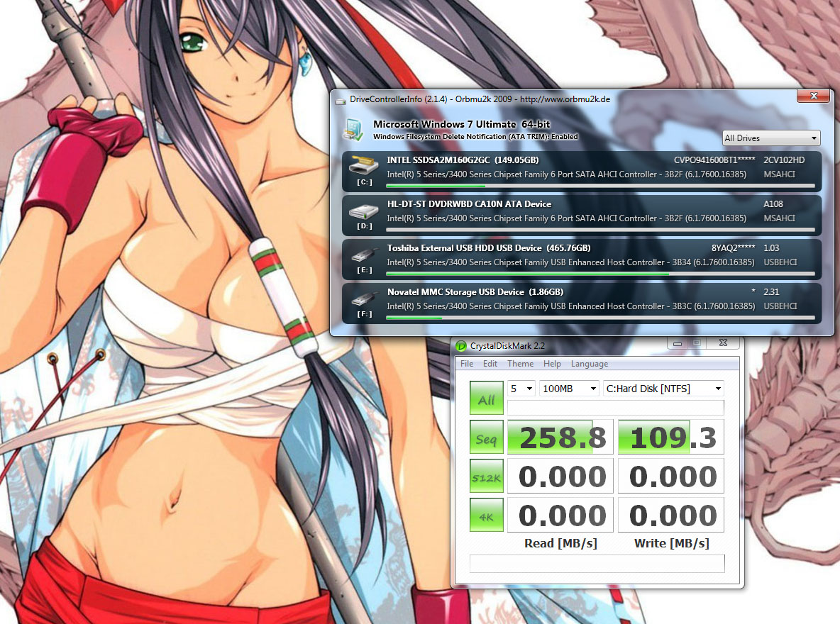Click the USB drive icon for F:
The image size is (840, 624).
click(364, 299)
